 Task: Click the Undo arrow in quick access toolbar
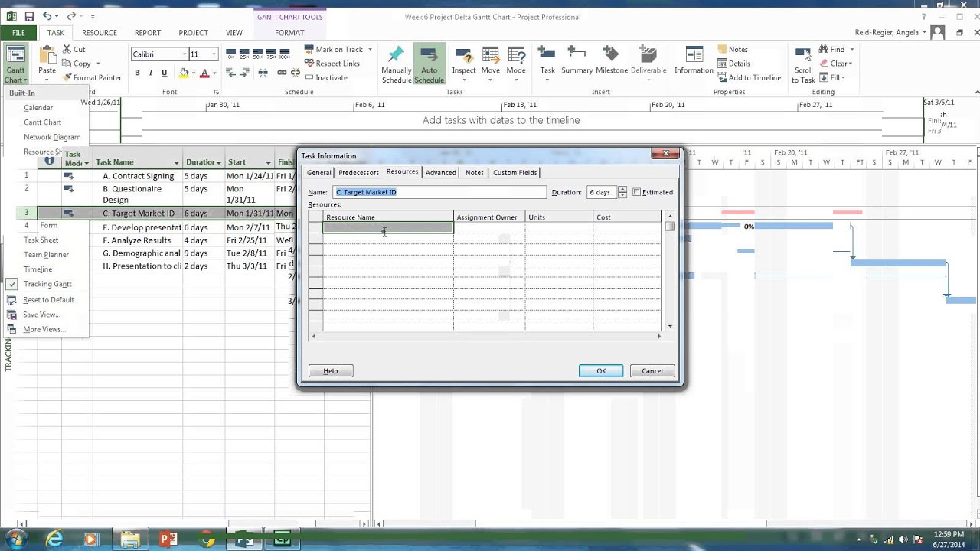coord(47,16)
